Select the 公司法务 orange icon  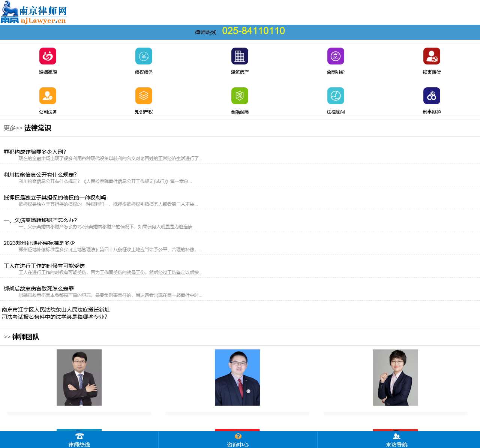pos(48,96)
